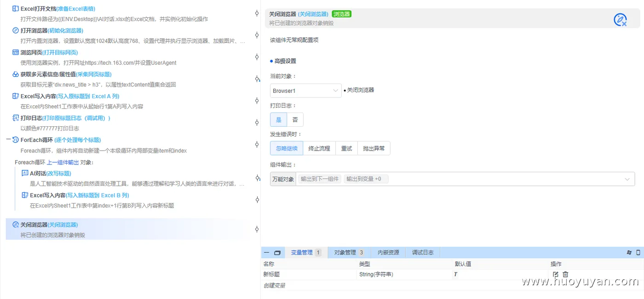The height and width of the screenshot is (299, 644).
Task: Choose 终止流程 on error
Action: (319, 148)
